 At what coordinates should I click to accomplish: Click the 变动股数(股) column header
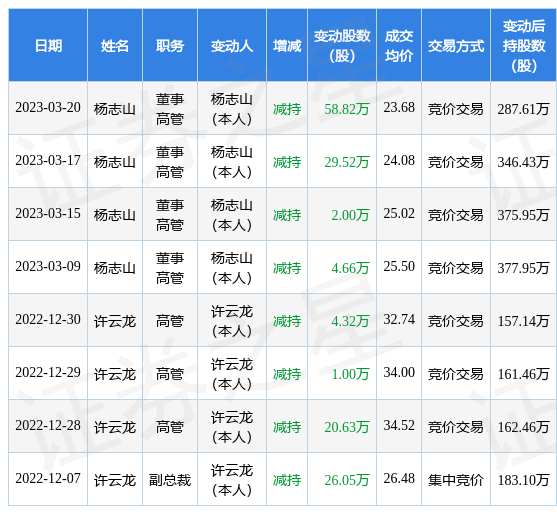pos(342,46)
